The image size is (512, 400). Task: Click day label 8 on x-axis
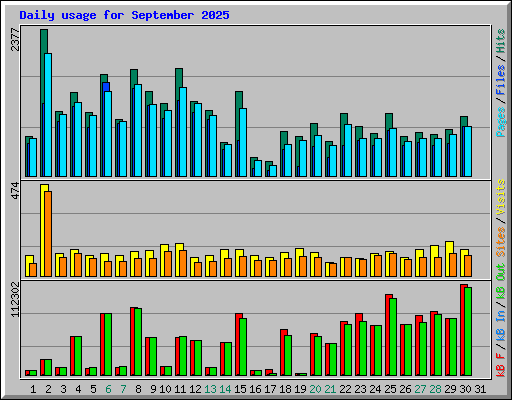[138, 389]
